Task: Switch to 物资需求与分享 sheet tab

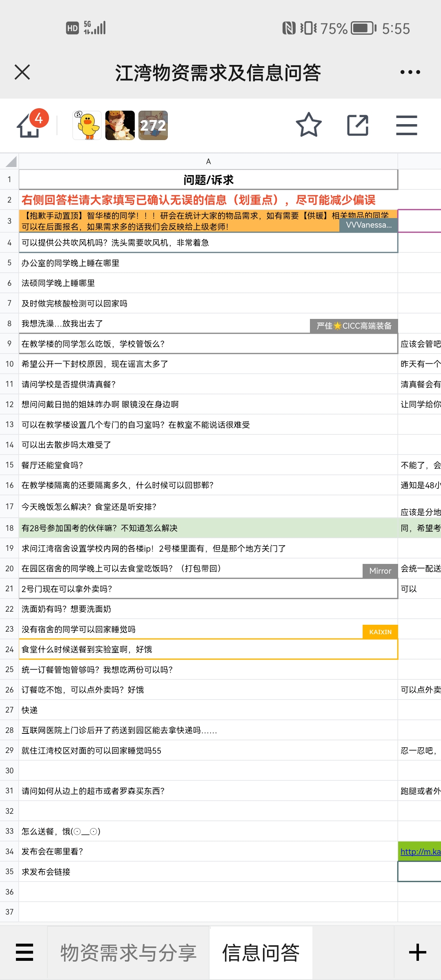Action: tap(129, 953)
